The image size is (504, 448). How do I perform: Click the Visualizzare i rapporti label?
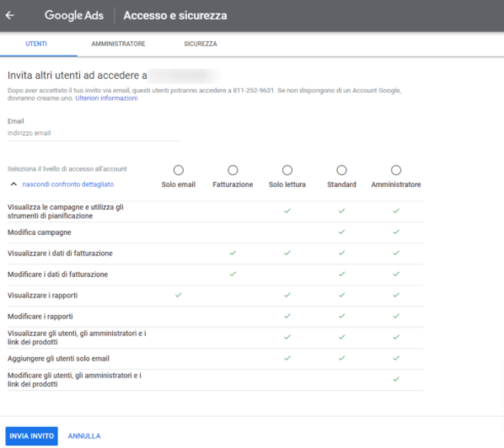[42, 296]
